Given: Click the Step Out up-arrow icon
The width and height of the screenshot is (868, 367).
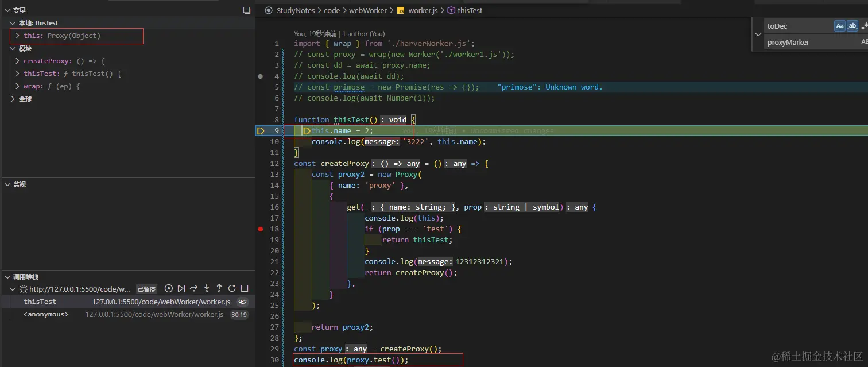Looking at the screenshot, I should click(x=219, y=289).
